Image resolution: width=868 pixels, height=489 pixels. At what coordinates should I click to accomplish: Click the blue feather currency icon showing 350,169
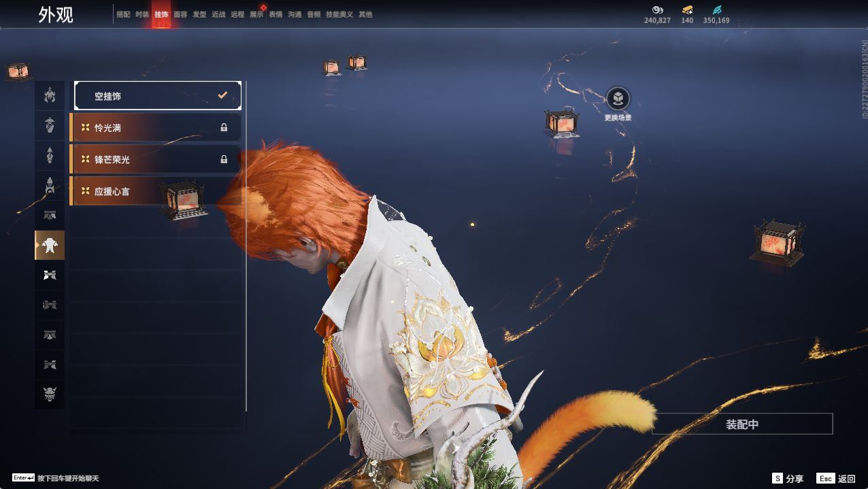coord(716,10)
